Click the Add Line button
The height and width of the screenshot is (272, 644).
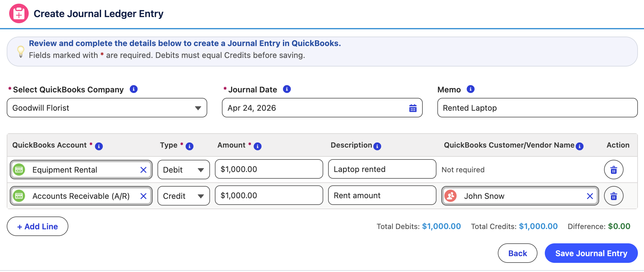38,226
